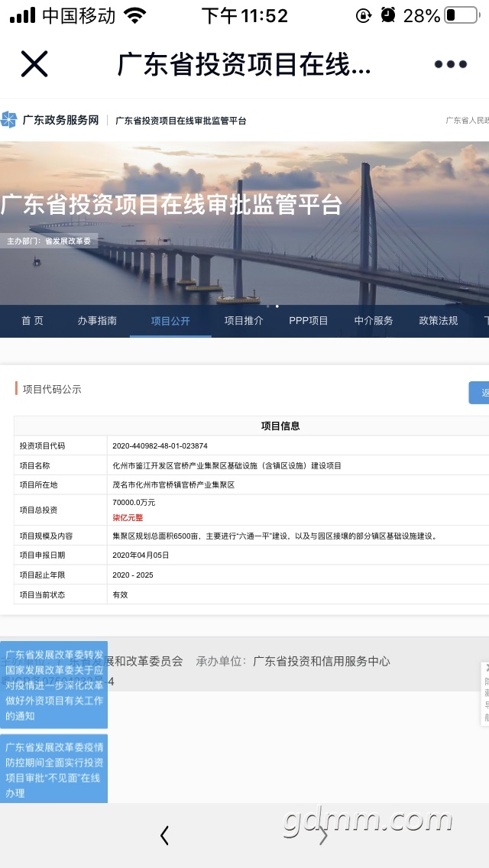Click 主办部门：省发展改革委 banner label
489x868 pixels.
(x=49, y=241)
